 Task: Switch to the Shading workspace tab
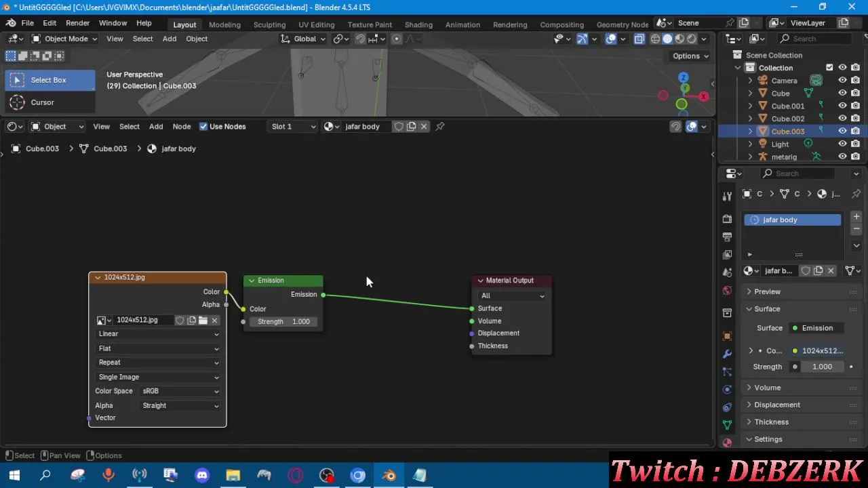(418, 24)
